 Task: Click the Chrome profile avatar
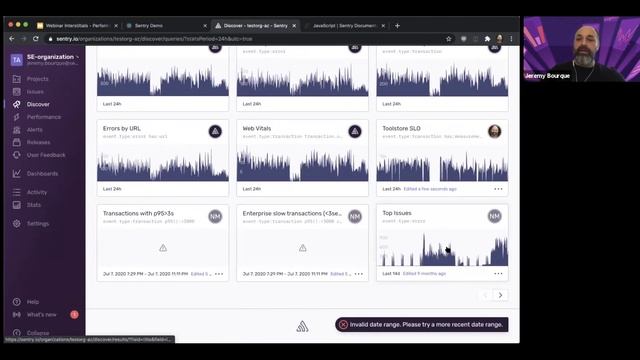(499, 39)
